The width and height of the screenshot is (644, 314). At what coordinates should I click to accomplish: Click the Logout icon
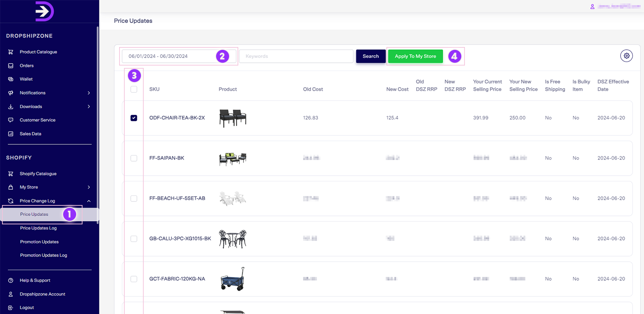point(11,308)
